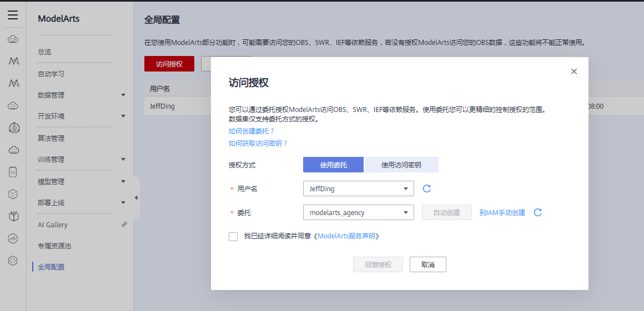Click the 同意授权 button
644x311 pixels.
tap(378, 264)
